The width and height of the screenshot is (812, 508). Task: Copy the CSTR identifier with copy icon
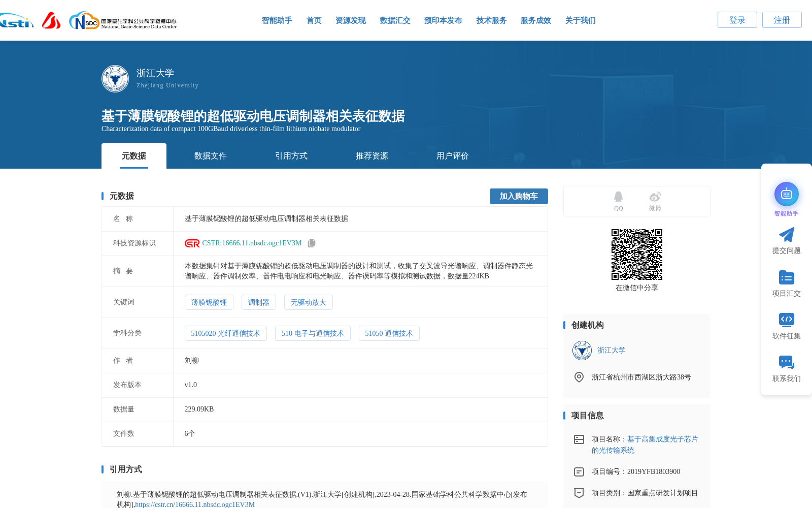click(x=312, y=243)
